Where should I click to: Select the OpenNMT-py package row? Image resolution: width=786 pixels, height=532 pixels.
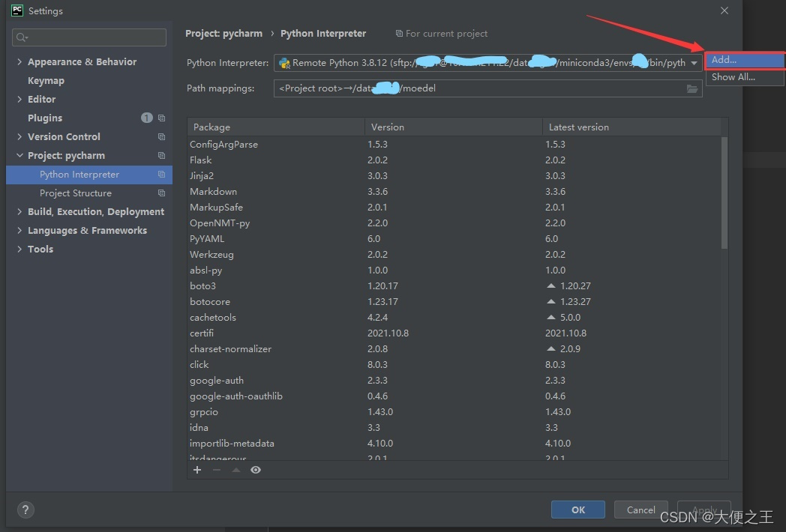coord(454,223)
